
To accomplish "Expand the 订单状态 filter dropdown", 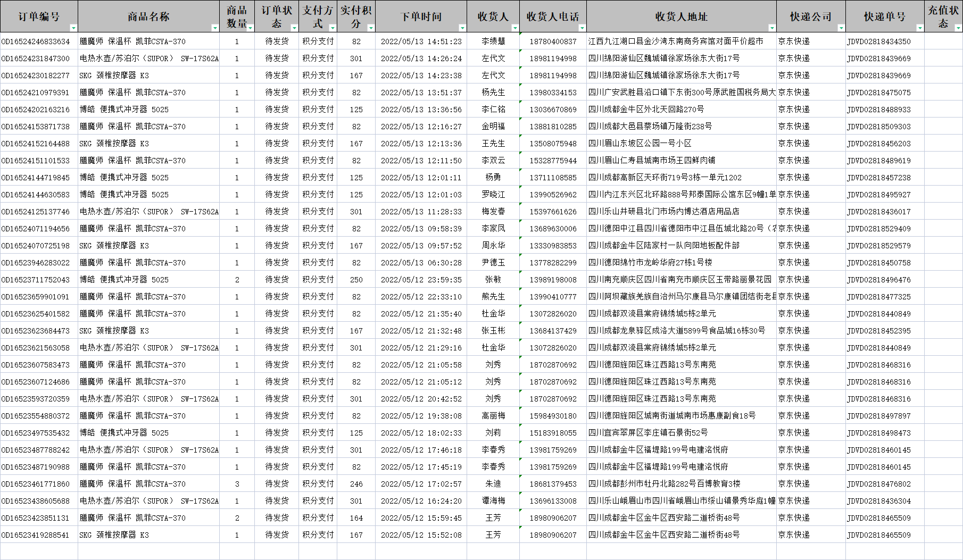I will point(294,28).
